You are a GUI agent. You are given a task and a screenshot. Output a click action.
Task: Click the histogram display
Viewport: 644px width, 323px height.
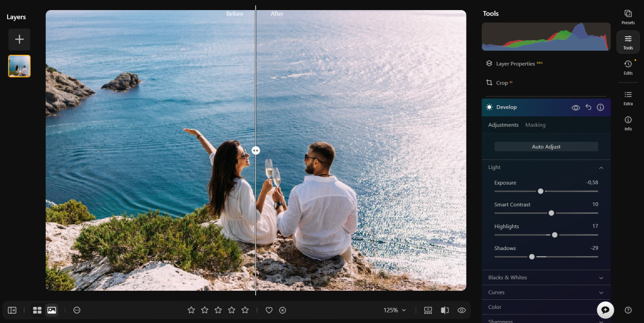[546, 36]
